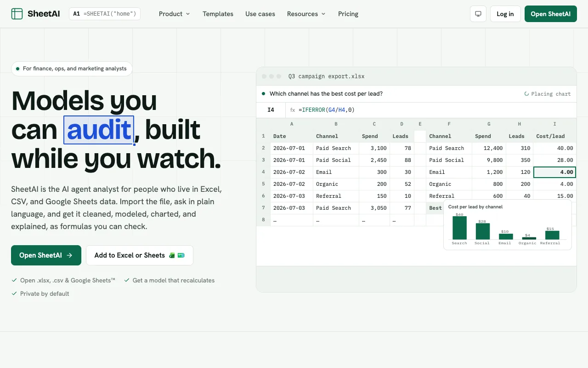
Task: Click 'Which channel has the best cost per lead?' prompt
Action: pos(326,94)
